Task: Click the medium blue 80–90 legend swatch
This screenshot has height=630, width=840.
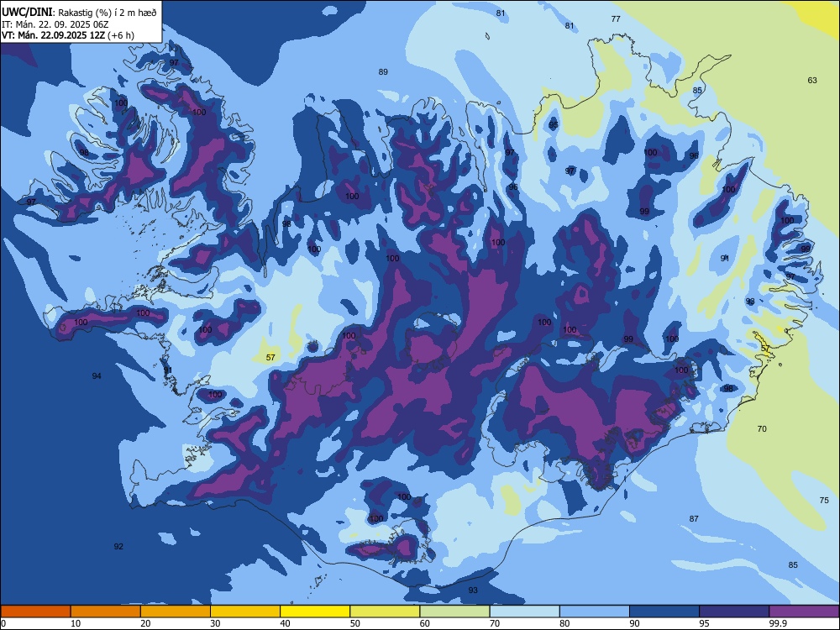Action: coord(594,612)
